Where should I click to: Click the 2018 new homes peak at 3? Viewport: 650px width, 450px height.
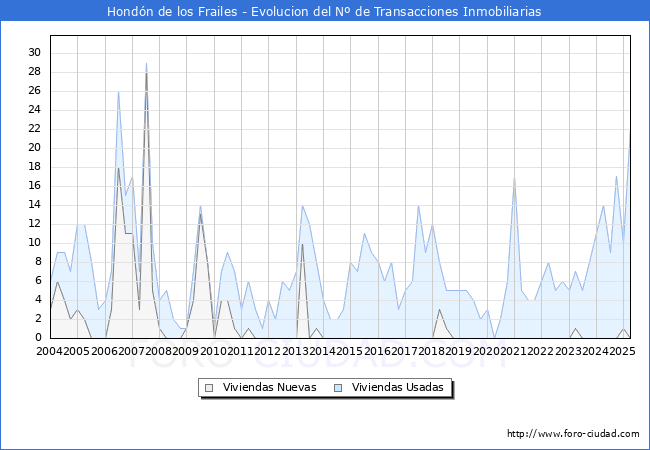coord(439,310)
